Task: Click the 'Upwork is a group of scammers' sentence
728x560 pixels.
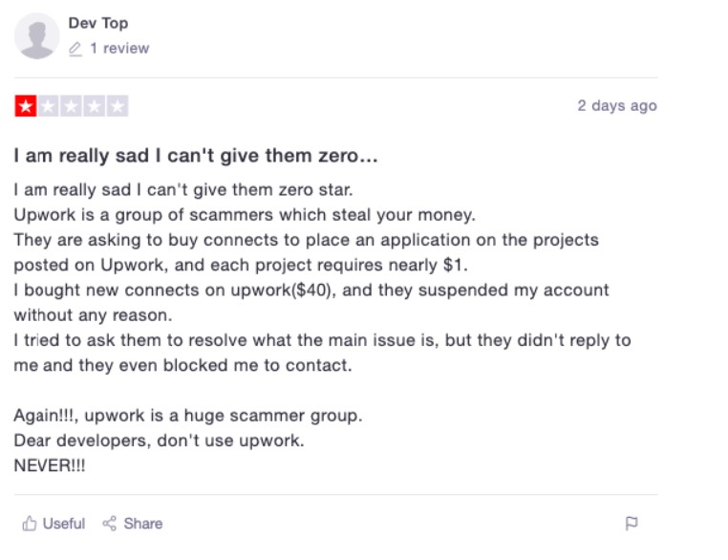Action: pos(245,215)
